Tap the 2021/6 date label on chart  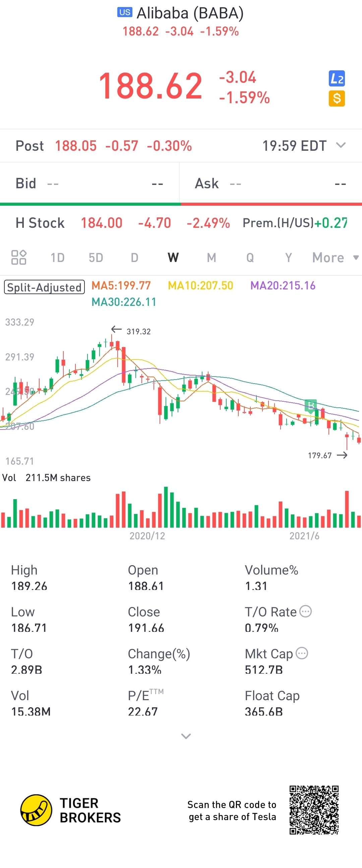tap(304, 536)
